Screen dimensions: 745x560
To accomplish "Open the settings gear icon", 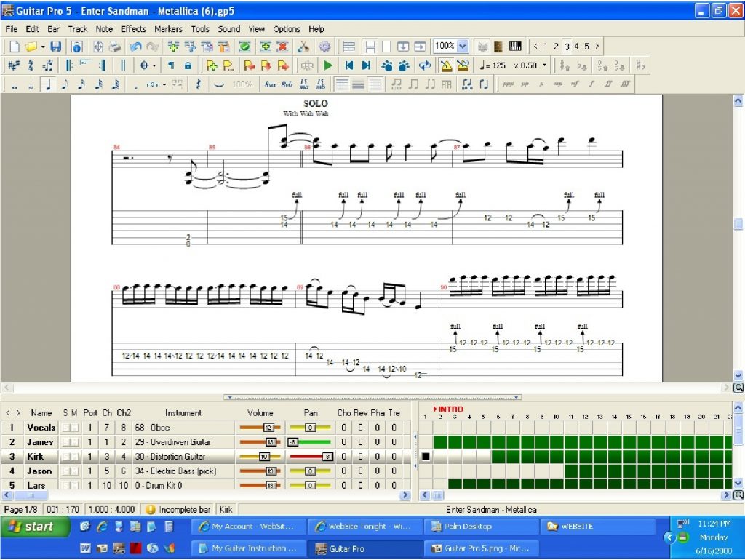I will coord(324,47).
